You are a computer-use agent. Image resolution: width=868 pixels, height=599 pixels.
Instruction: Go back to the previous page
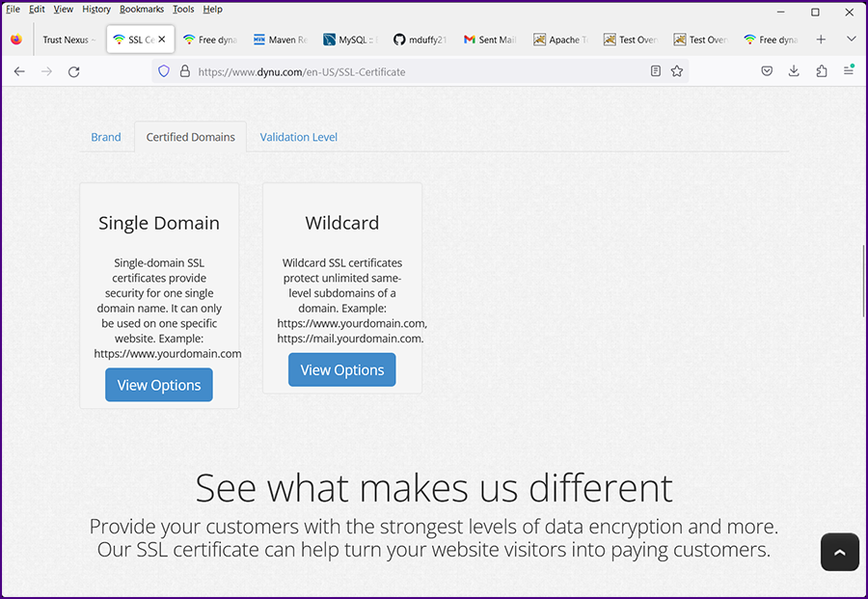pos(19,71)
